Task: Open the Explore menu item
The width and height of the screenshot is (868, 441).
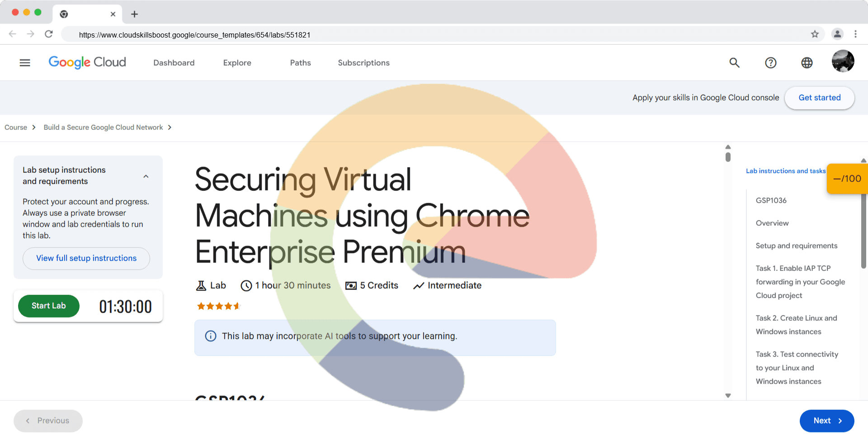Action: click(237, 63)
